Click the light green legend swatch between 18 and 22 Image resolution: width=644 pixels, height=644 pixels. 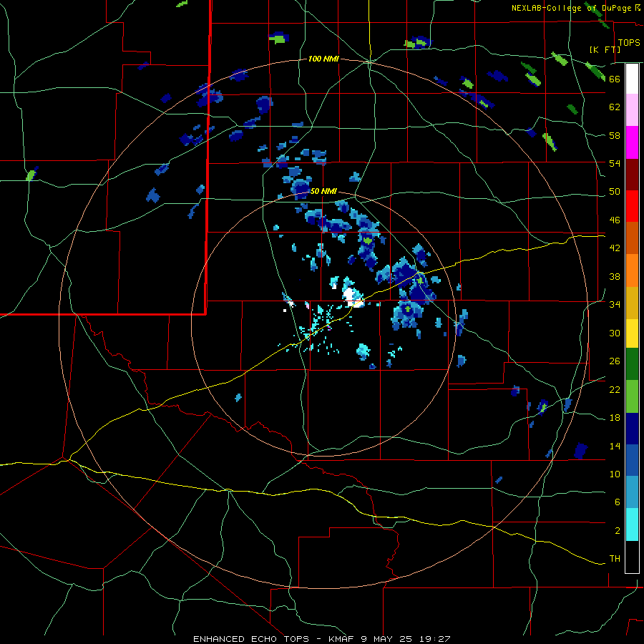[x=632, y=396]
